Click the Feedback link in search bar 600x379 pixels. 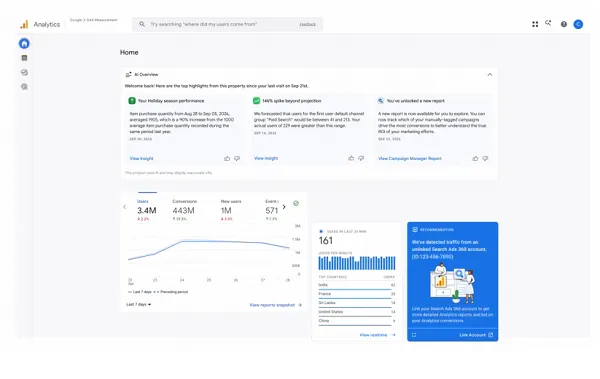click(x=308, y=25)
